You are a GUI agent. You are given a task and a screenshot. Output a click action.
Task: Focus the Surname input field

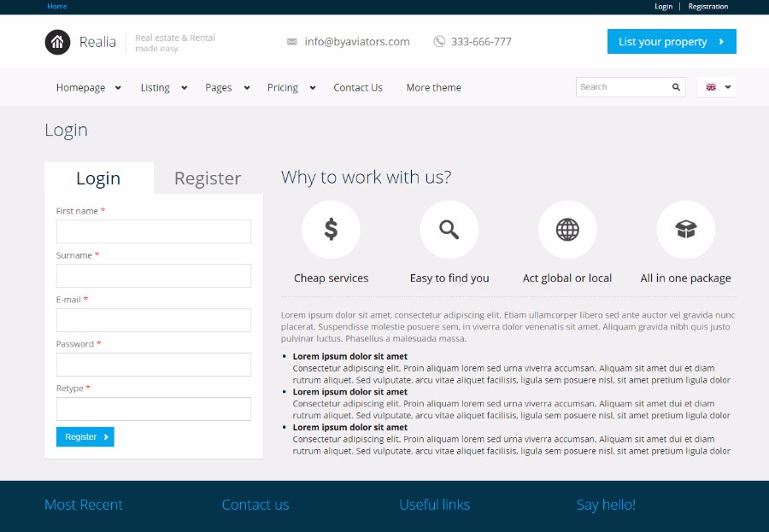154,276
